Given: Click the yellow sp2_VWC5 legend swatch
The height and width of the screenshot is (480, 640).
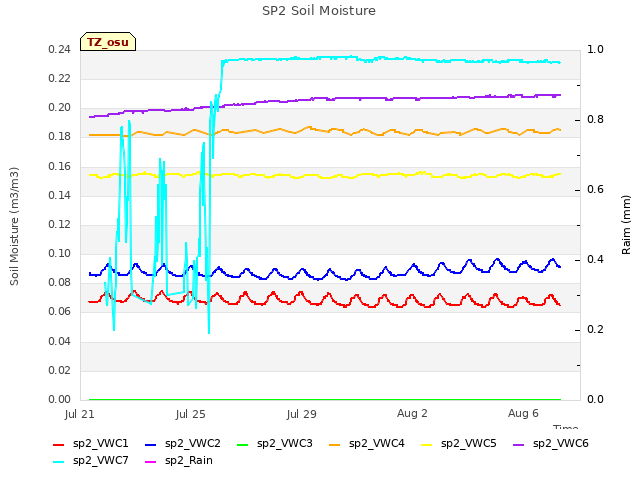Looking at the screenshot, I should 427,444.
